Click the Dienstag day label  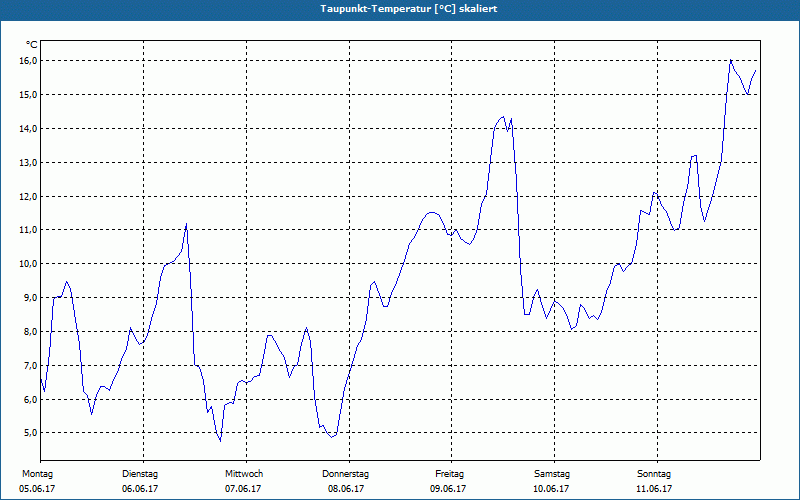140,474
